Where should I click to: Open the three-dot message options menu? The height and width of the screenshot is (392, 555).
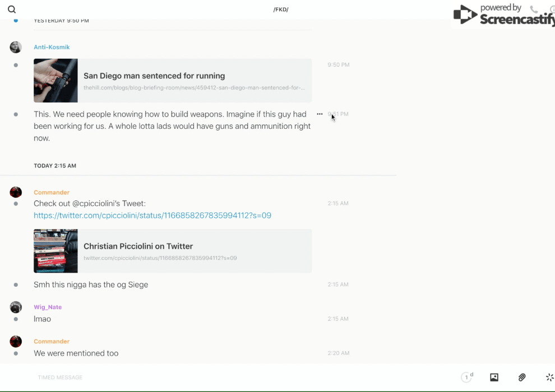[x=320, y=114]
